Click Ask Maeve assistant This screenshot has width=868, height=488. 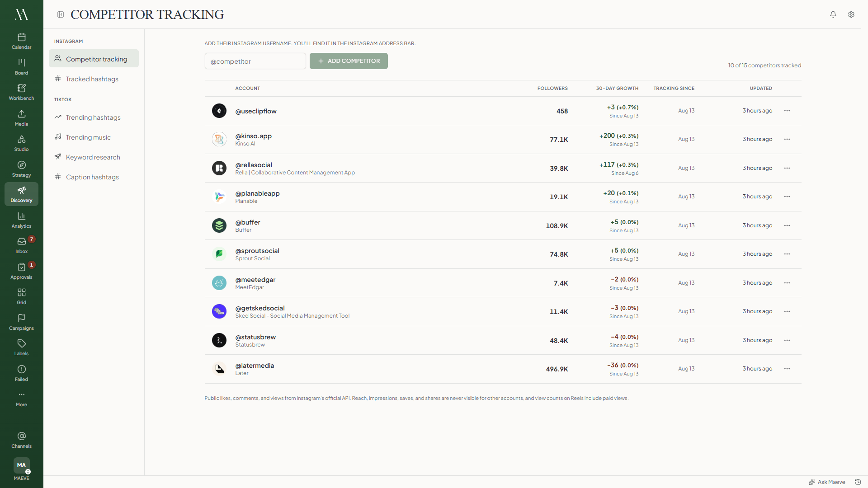click(827, 482)
